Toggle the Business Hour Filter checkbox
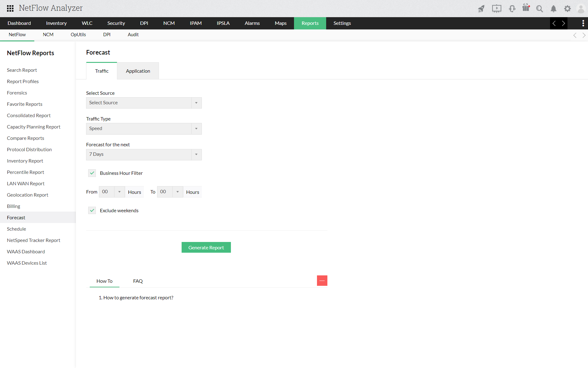Viewport: 588px width, 368px height. point(92,173)
